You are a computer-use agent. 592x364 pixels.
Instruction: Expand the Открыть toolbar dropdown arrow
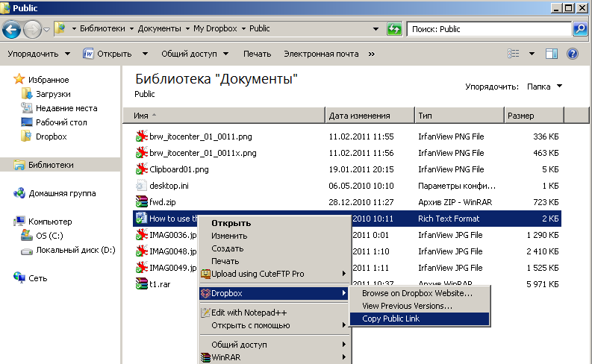pos(145,54)
